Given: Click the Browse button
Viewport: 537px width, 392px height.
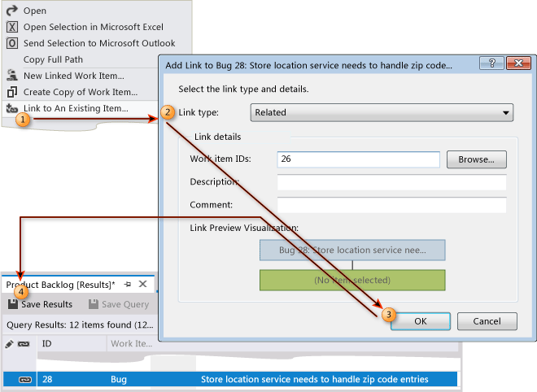Looking at the screenshot, I should 476,159.
